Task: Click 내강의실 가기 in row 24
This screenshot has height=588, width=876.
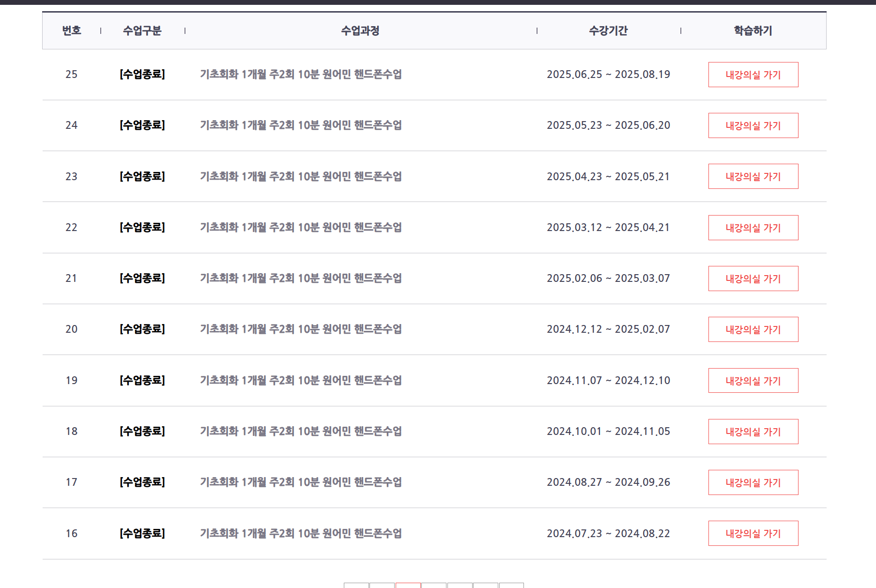Action: coord(753,125)
